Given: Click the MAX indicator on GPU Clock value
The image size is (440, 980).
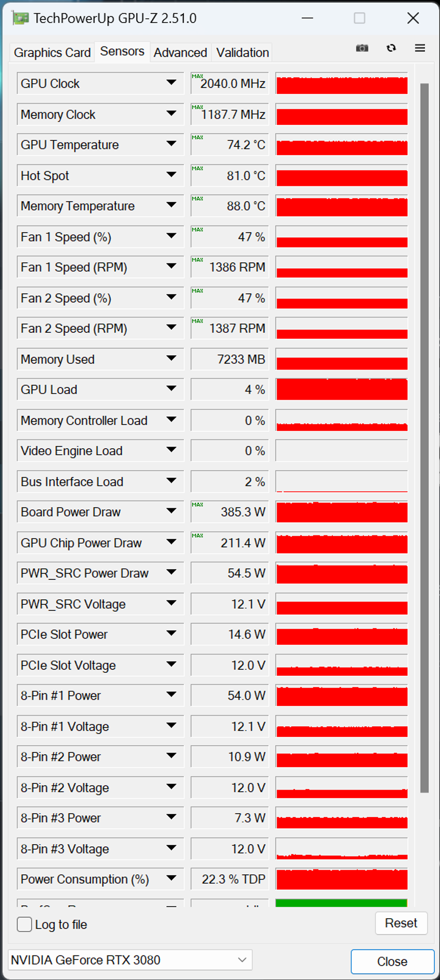Looking at the screenshot, I should (x=197, y=77).
